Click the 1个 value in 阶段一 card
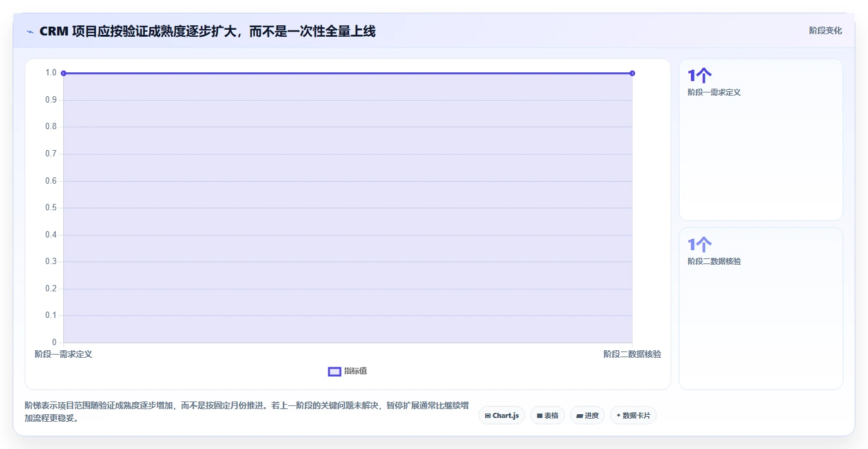 coord(700,75)
